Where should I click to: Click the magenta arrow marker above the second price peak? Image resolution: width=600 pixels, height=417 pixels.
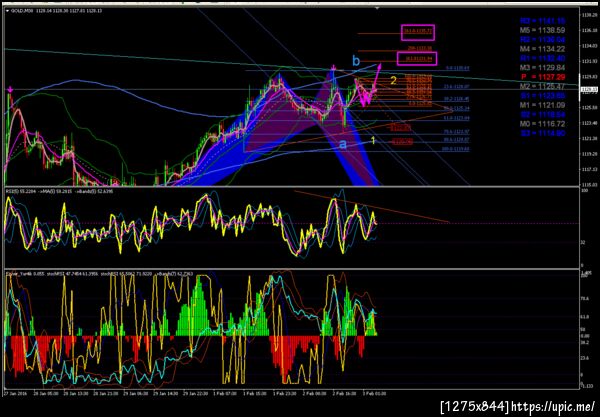point(334,68)
